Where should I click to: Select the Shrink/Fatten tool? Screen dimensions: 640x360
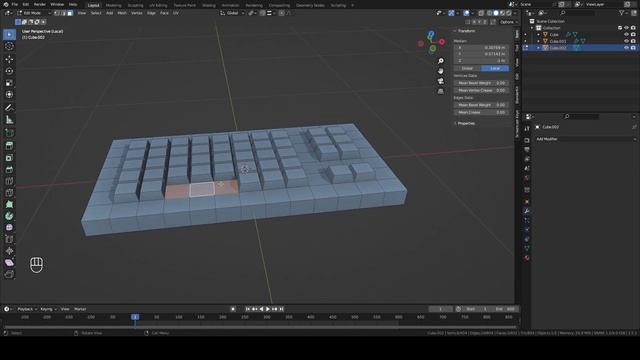[x=9, y=251]
